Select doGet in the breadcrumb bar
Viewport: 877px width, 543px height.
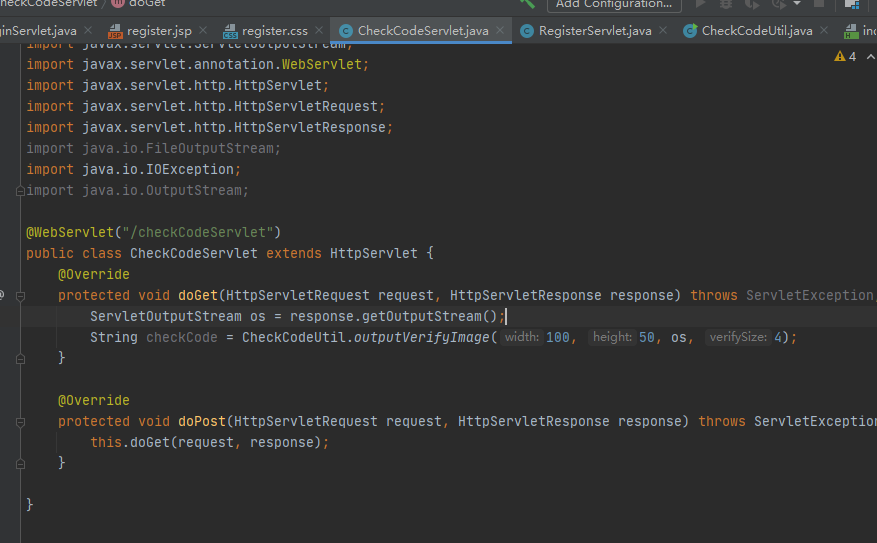[147, 3]
